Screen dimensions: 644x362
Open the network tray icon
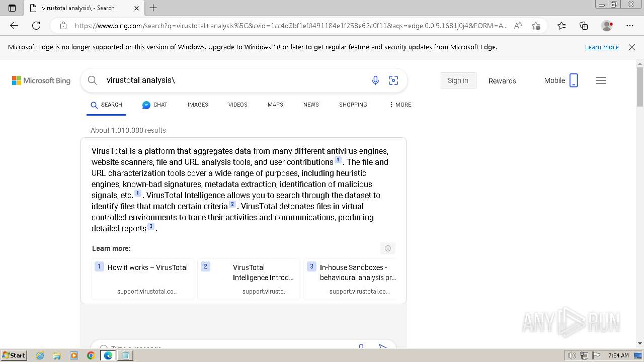click(584, 355)
